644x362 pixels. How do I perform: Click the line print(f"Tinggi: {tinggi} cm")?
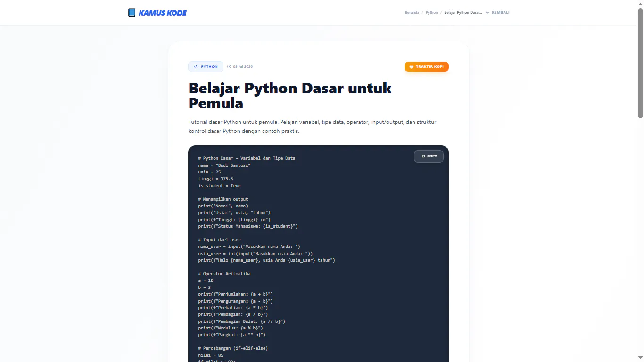tap(234, 220)
